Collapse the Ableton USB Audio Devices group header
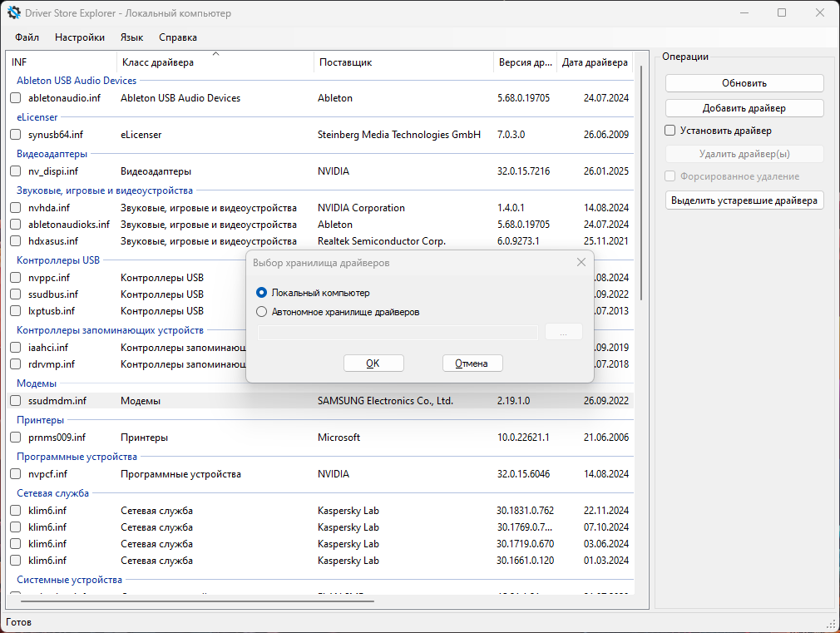This screenshot has width=840, height=633. coord(77,81)
